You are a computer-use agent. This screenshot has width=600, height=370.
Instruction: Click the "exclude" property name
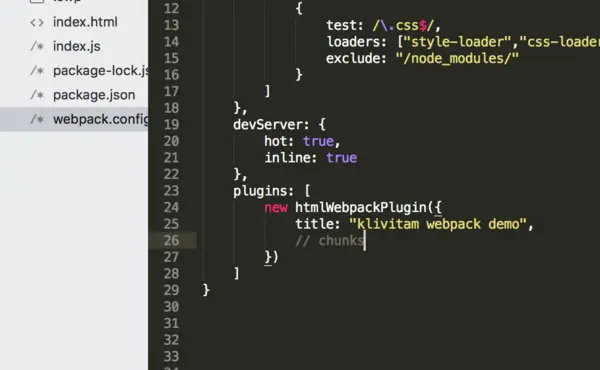(352, 58)
